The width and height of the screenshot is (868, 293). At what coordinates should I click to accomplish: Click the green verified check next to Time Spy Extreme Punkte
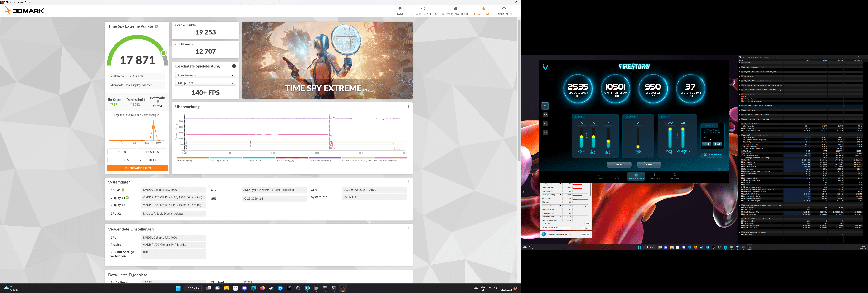(x=156, y=26)
